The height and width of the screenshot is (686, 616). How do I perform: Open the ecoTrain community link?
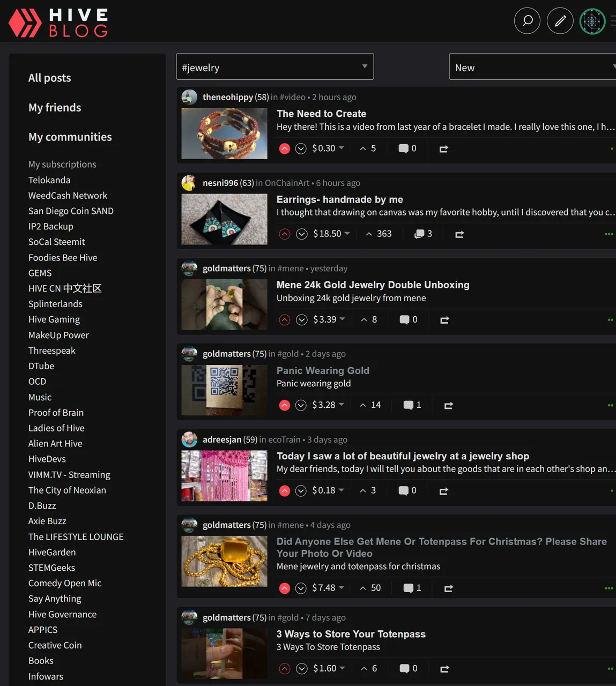[x=284, y=439]
